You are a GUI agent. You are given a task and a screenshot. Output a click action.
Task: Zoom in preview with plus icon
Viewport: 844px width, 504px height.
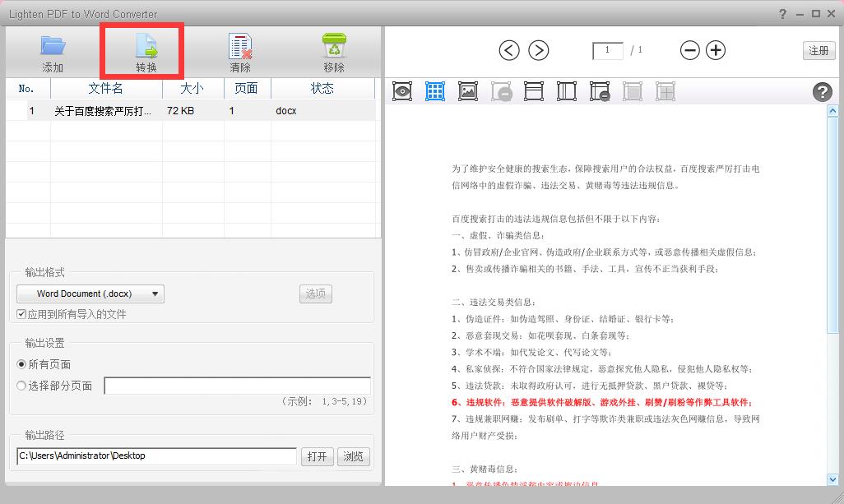716,50
